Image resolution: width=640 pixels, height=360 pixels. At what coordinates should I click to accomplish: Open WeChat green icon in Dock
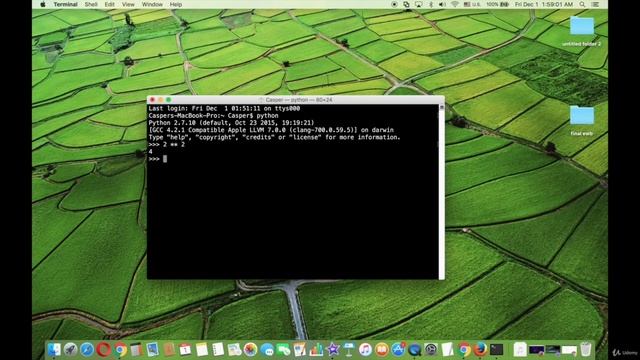(x=283, y=349)
